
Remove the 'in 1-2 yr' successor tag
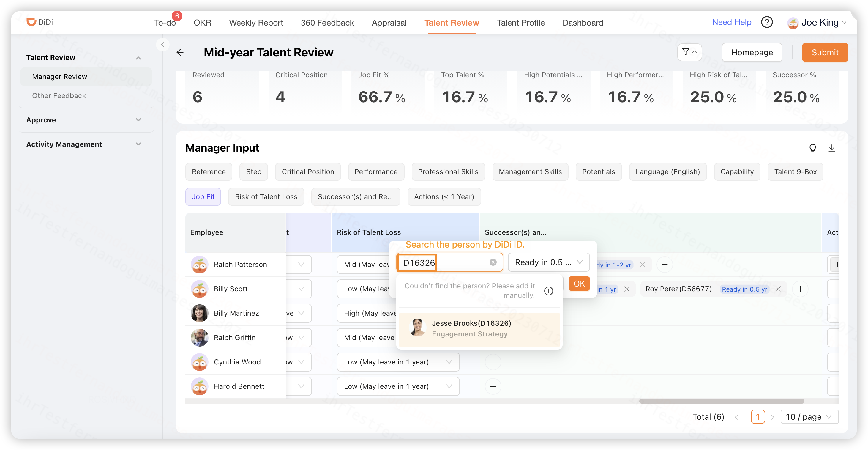643,265
